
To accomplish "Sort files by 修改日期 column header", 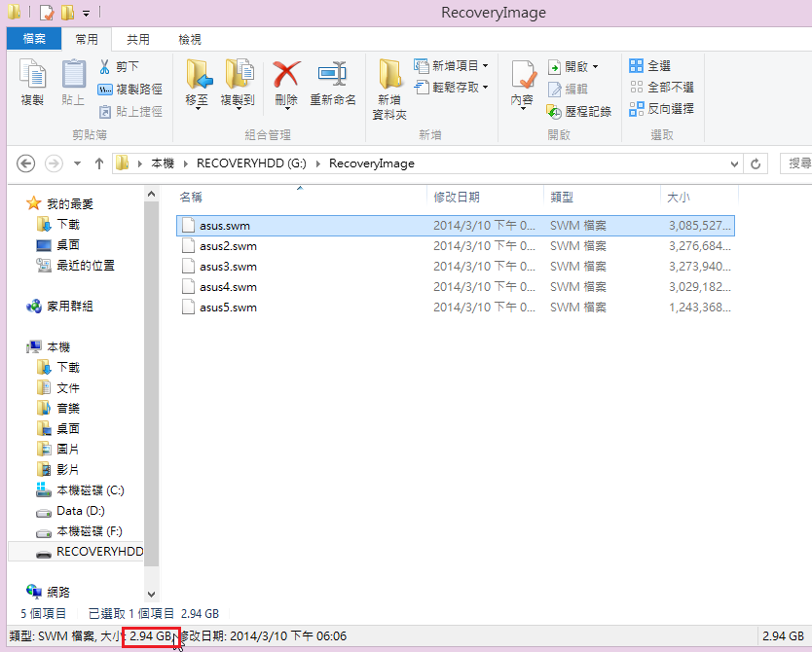I will [x=457, y=198].
